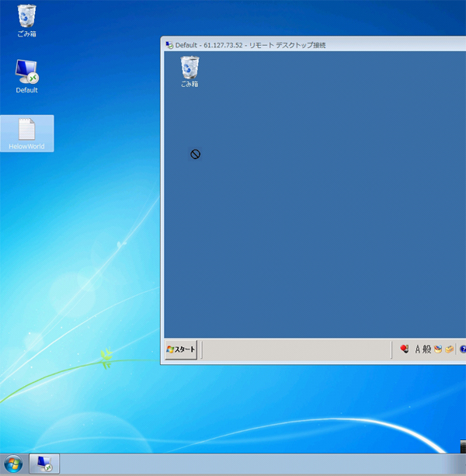Open the remote スタート button

coord(181,349)
